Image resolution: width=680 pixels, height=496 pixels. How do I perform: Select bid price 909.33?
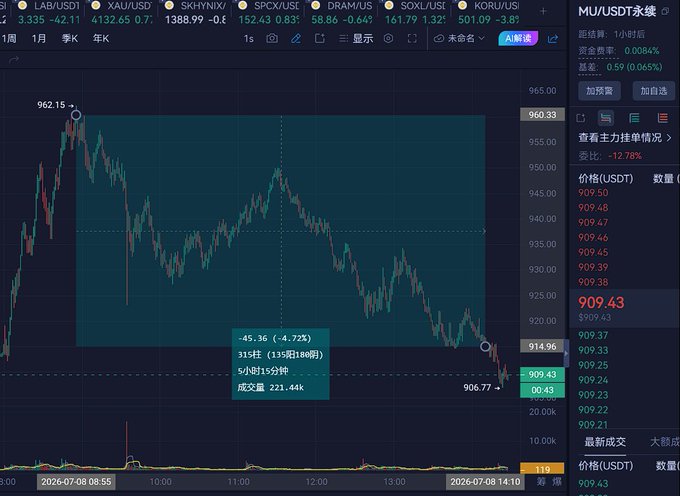[x=593, y=350]
